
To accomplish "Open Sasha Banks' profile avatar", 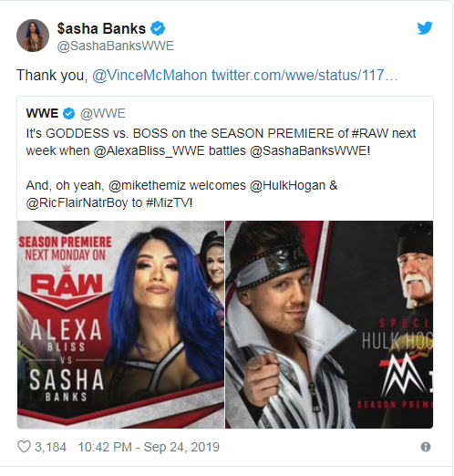I will pos(33,36).
